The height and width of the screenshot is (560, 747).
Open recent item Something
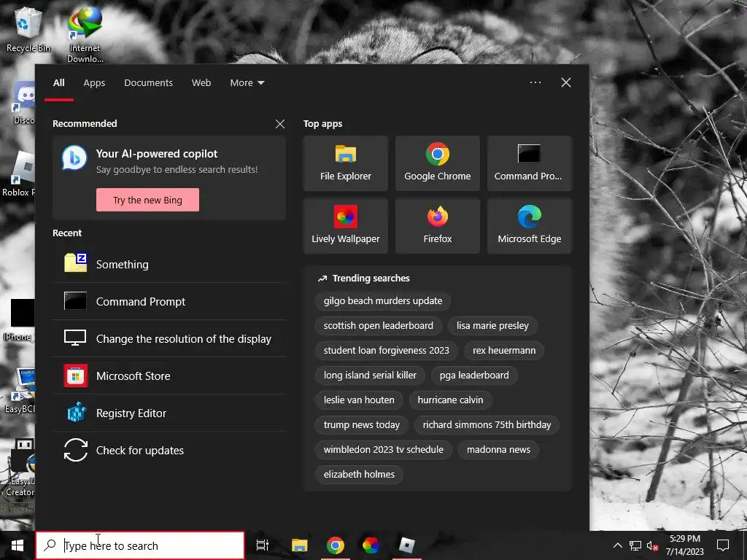[x=169, y=264]
